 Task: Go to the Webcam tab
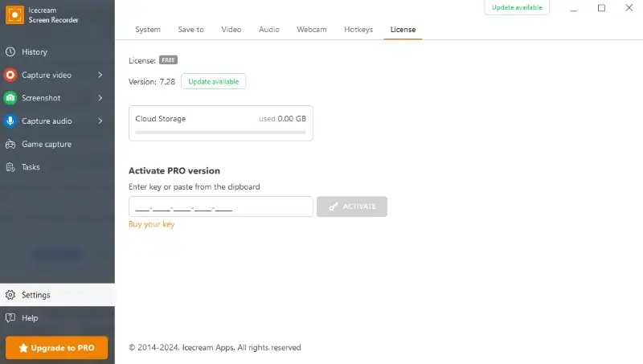[312, 30]
